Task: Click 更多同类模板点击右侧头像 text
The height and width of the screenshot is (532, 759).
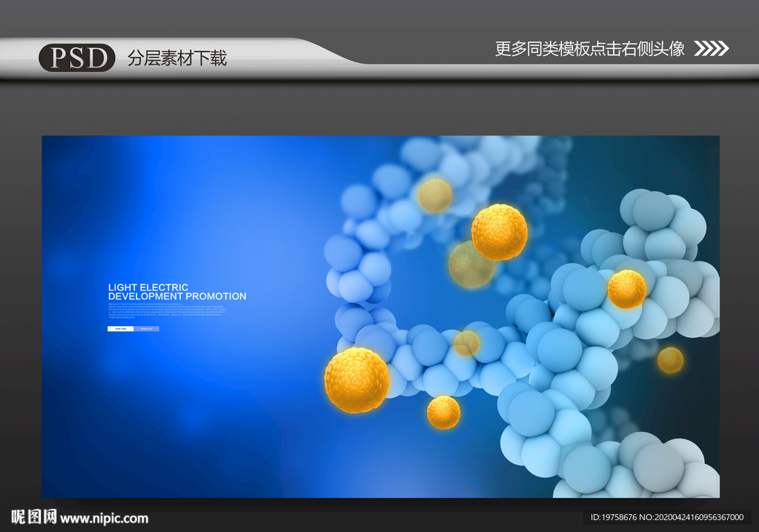Action: tap(589, 48)
